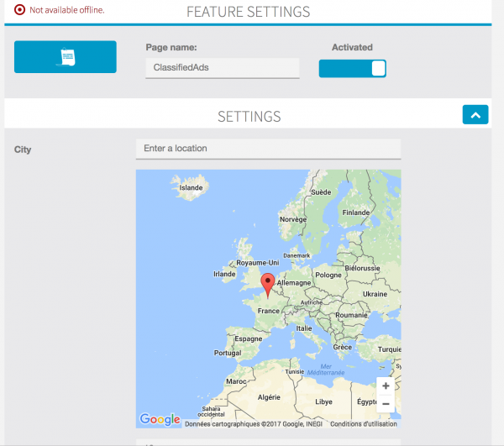The width and height of the screenshot is (504, 446).
Task: Click on Italie in the map
Action: [x=302, y=328]
